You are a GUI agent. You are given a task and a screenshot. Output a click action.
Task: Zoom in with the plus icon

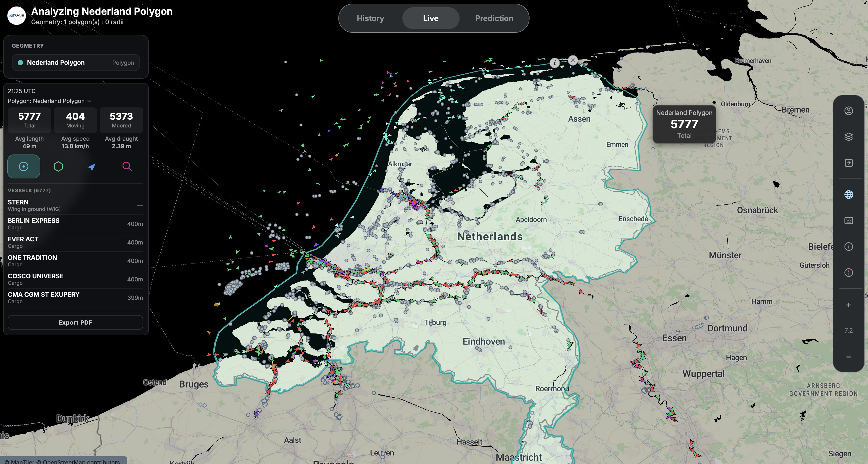point(848,305)
